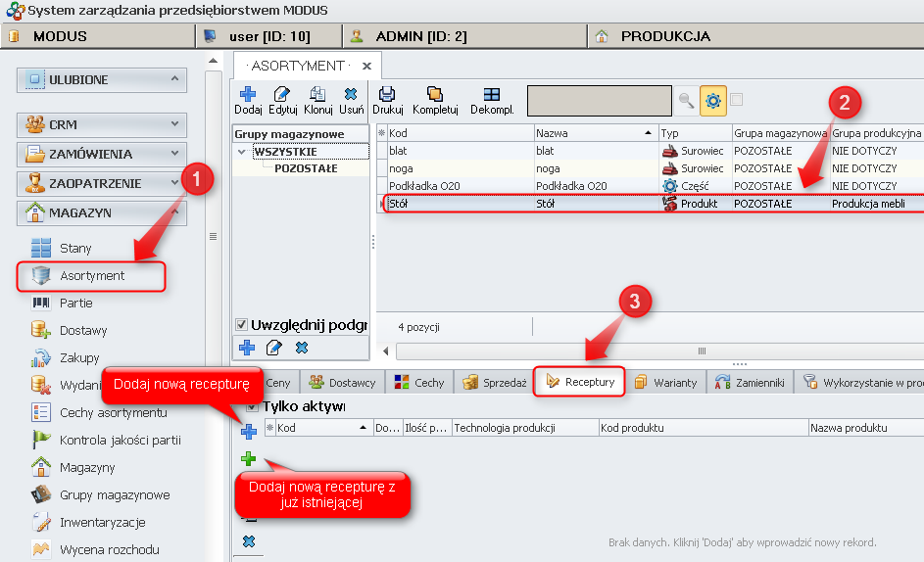Image resolution: width=924 pixels, height=562 pixels.
Task: Click the Usuń delete icon
Action: coord(351,94)
